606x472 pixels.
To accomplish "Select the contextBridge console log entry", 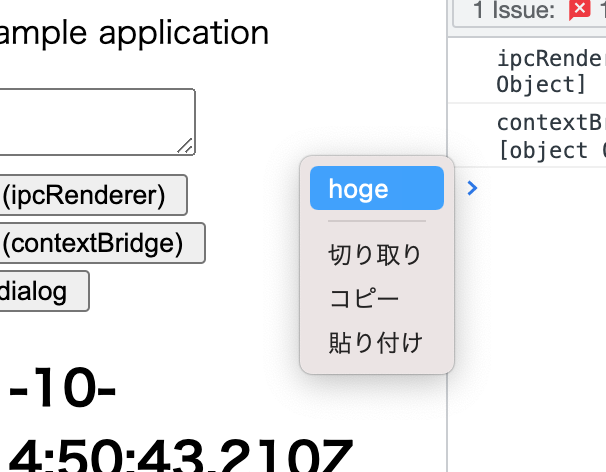I will [550, 137].
